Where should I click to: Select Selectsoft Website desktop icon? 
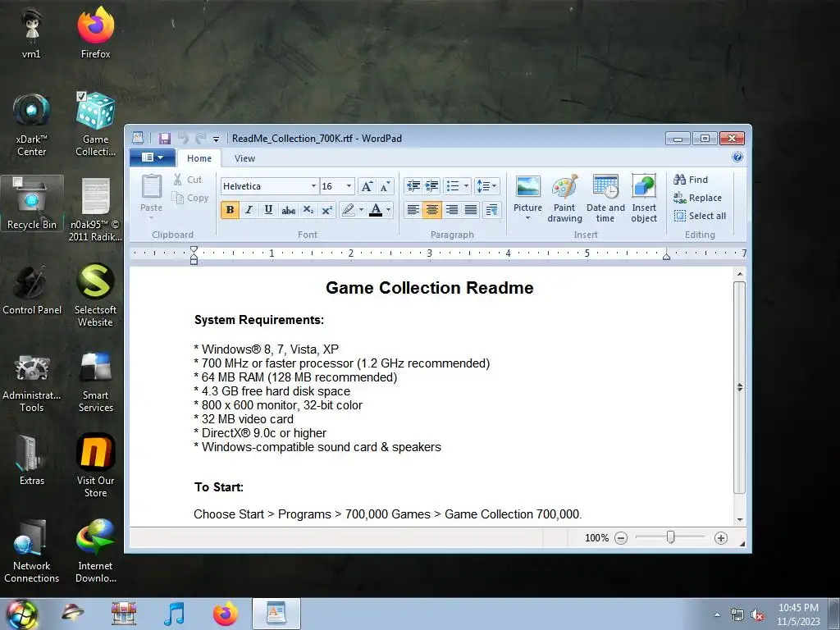click(95, 295)
